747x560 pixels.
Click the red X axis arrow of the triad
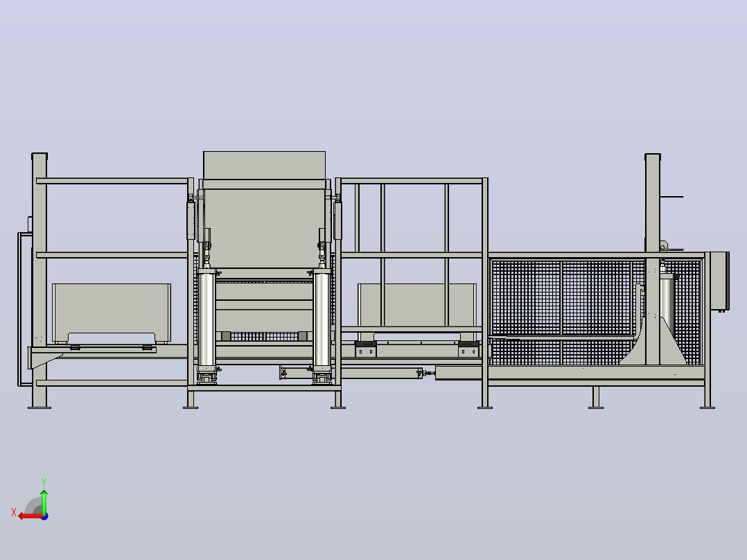pos(31,516)
